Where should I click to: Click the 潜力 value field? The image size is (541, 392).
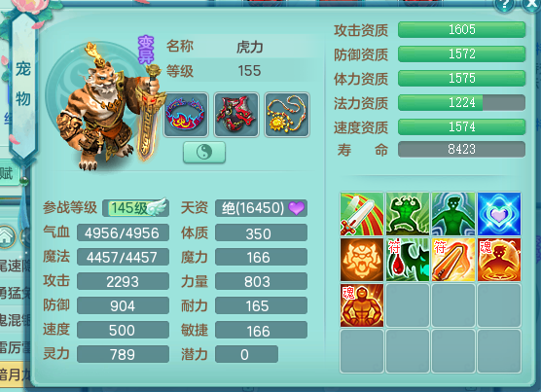pyautogui.click(x=246, y=354)
